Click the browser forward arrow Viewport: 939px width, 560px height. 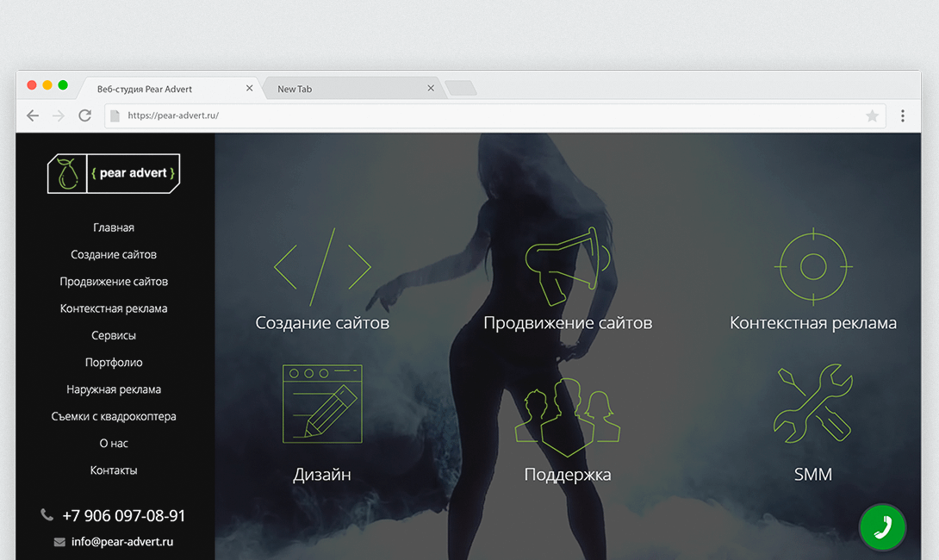coord(59,115)
